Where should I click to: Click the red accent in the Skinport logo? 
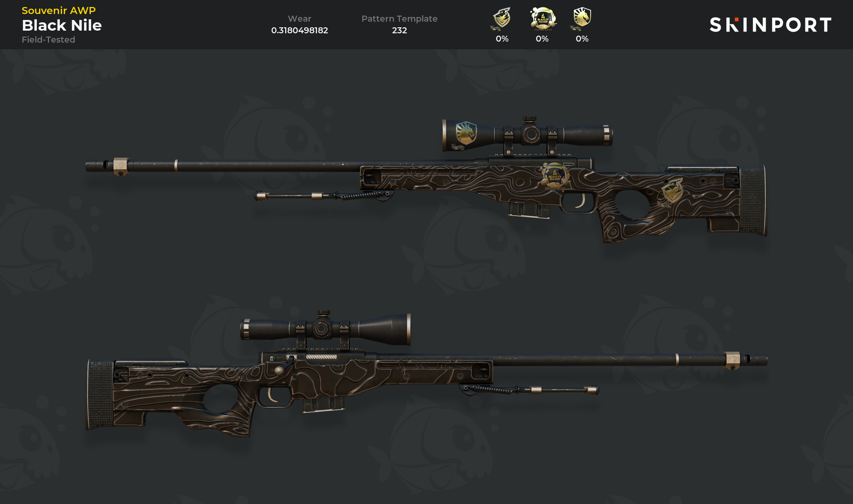click(737, 20)
